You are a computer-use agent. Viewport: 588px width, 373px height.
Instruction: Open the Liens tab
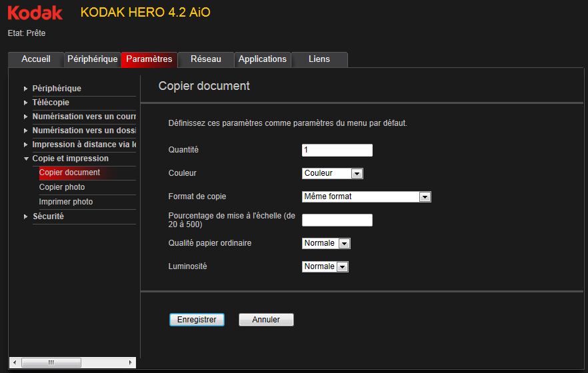pos(319,59)
